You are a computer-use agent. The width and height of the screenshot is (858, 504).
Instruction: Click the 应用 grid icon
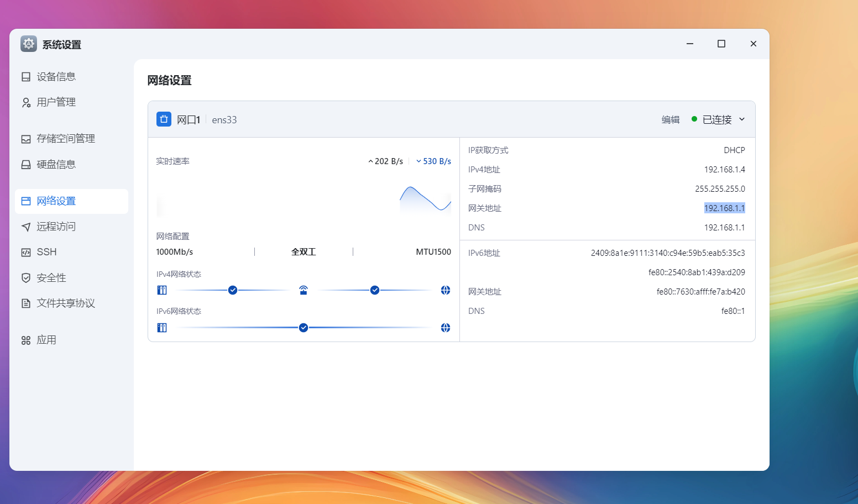point(26,340)
